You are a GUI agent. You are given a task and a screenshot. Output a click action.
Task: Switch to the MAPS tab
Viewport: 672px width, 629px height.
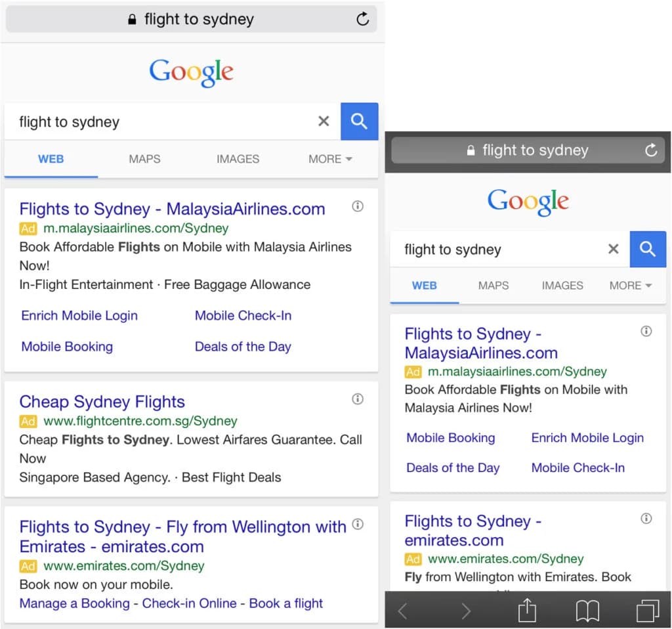coord(144,159)
